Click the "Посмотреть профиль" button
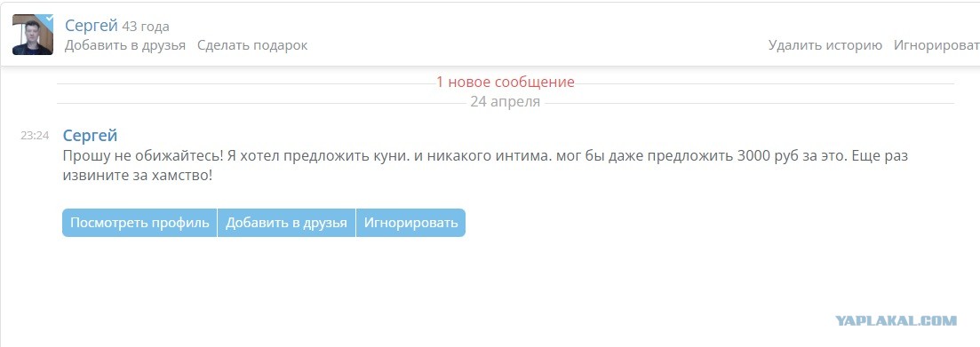Image resolution: width=980 pixels, height=347 pixels. (x=139, y=223)
